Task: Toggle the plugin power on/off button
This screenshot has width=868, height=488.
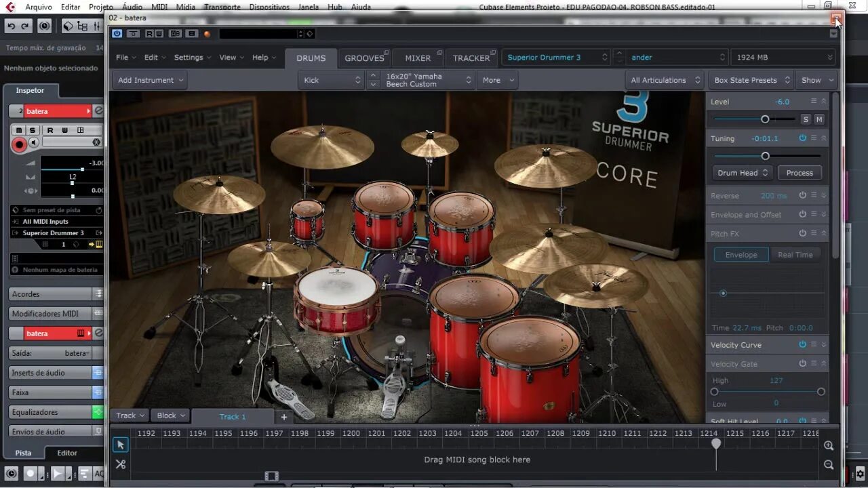Action: point(117,33)
